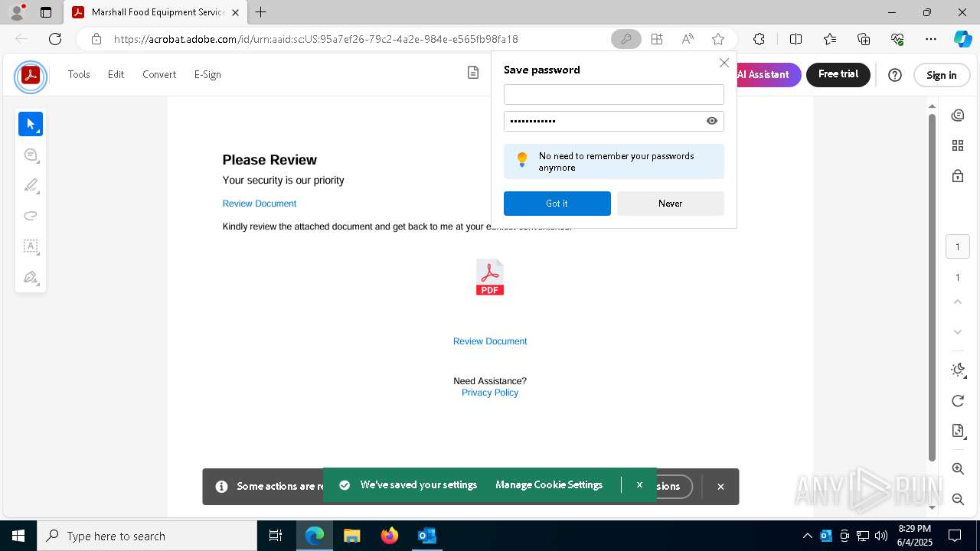980x551 pixels.
Task: Open document properties icon in right sidebar
Action: pos(958,431)
